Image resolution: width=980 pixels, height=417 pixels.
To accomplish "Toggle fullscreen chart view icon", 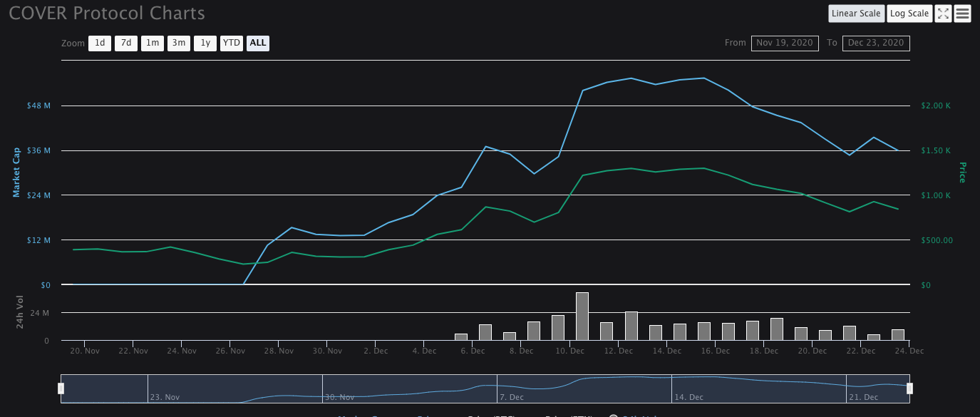I will point(943,14).
